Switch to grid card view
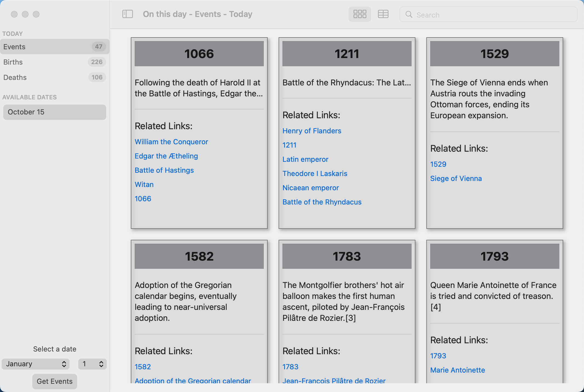Screen dimensions: 584x392 [360, 14]
